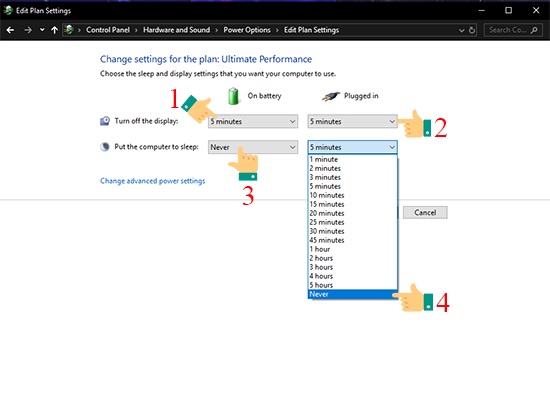Viewport: 550px width, 399px height.
Task: Select 20 minutes from the list
Action: click(353, 213)
